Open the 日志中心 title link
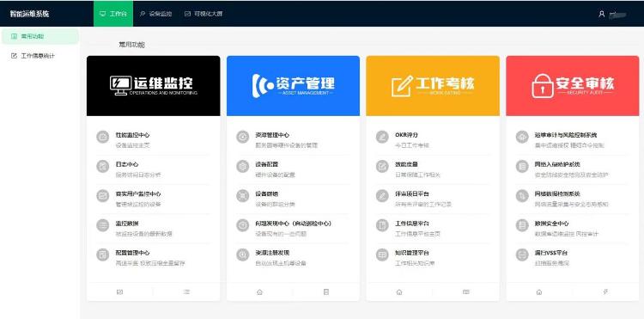This screenshot has height=319, width=644. pos(127,164)
